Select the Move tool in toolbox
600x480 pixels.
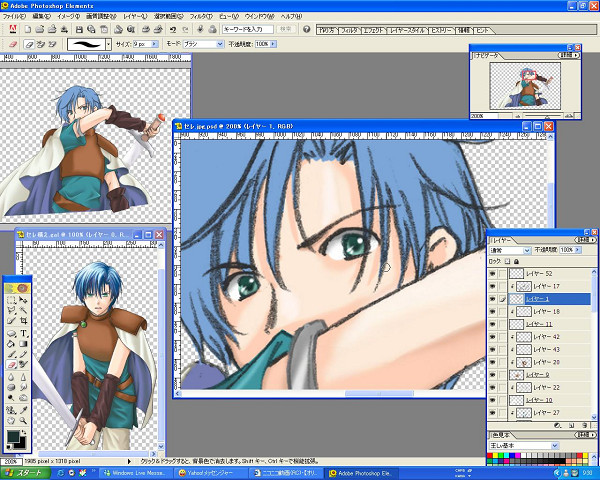point(23,300)
